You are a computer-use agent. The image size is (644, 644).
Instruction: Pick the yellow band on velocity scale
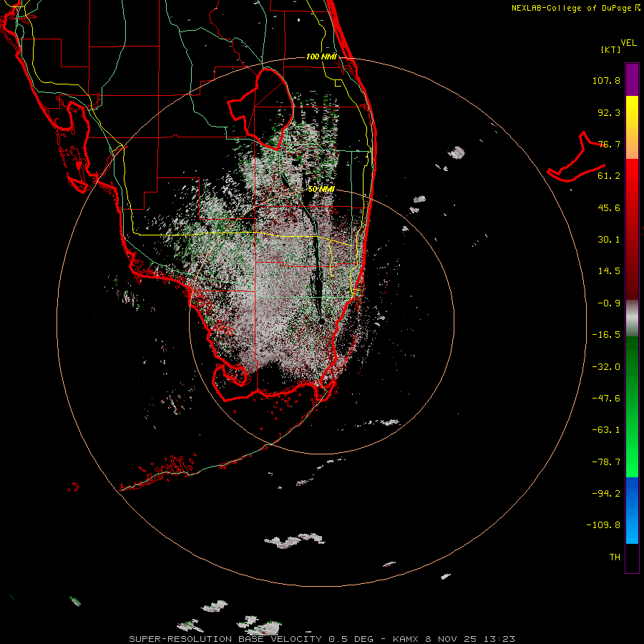click(632, 112)
